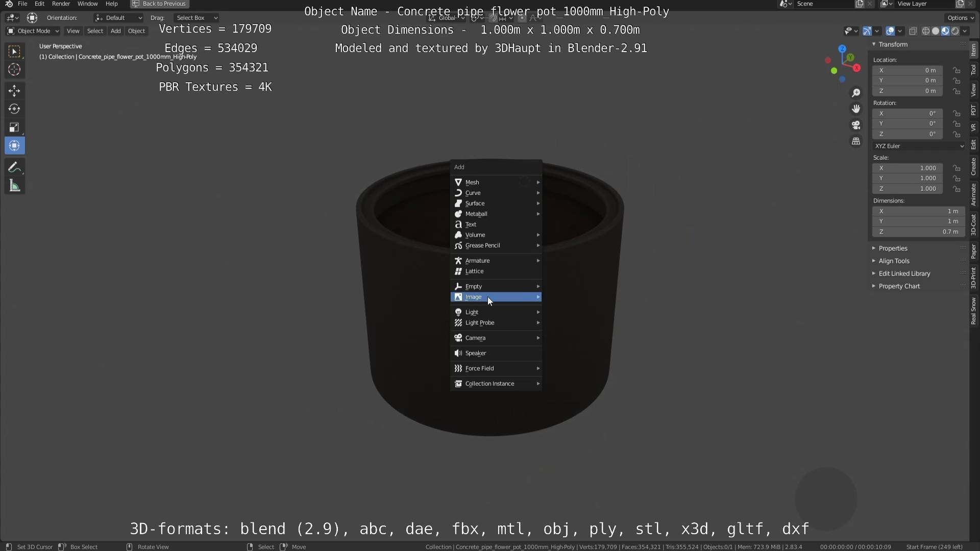Toggle X-ray view icon

pyautogui.click(x=913, y=31)
